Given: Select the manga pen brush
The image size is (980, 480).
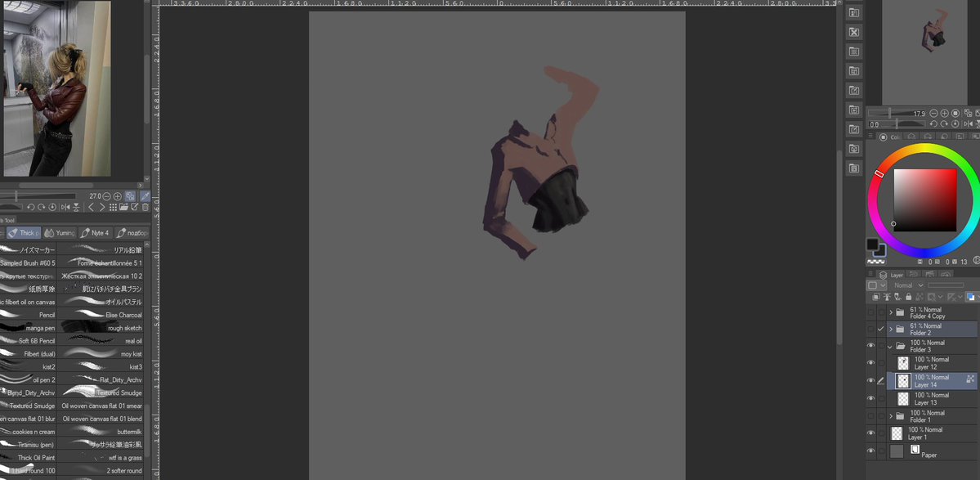Looking at the screenshot, I should click(28, 328).
